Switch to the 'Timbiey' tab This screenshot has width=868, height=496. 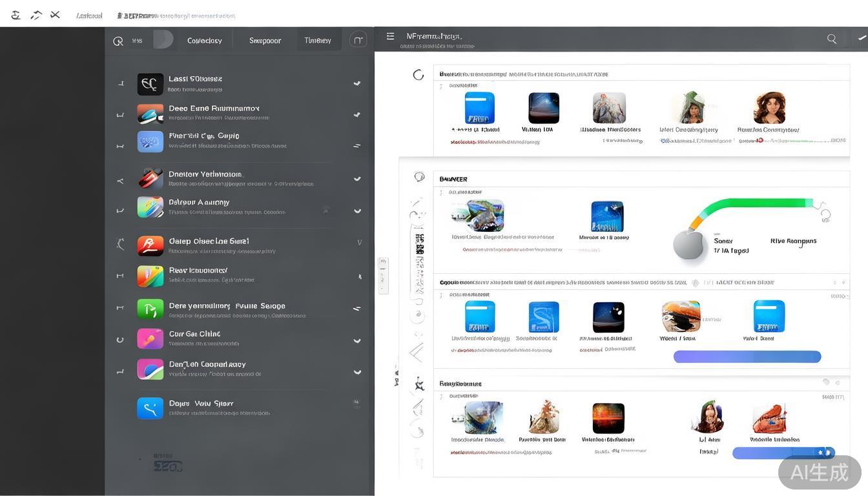click(318, 41)
